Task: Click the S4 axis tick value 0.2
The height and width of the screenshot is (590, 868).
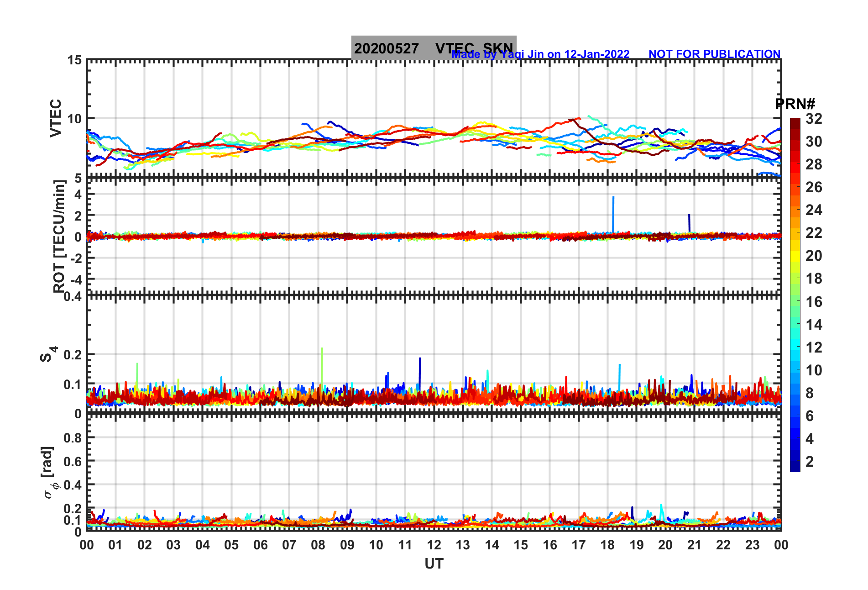Action: tap(73, 355)
